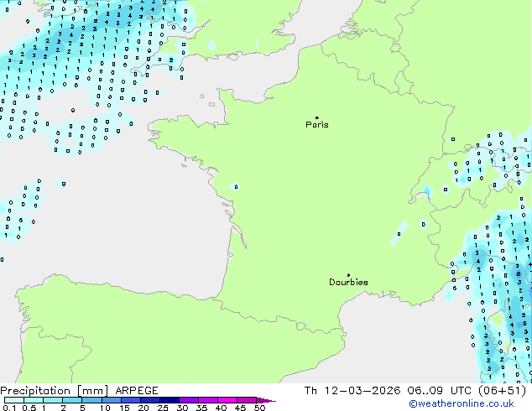Click the legend label '35'
Screen dimensions: 532x411
201,408
